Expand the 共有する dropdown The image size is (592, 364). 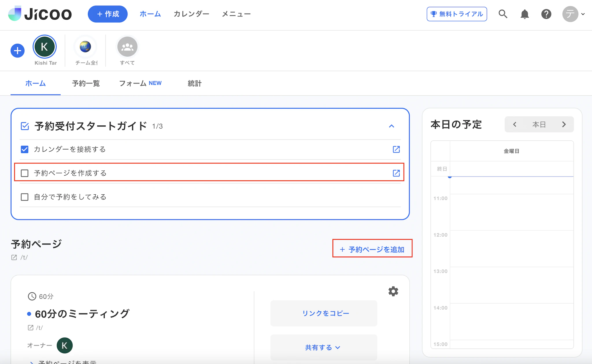point(323,347)
